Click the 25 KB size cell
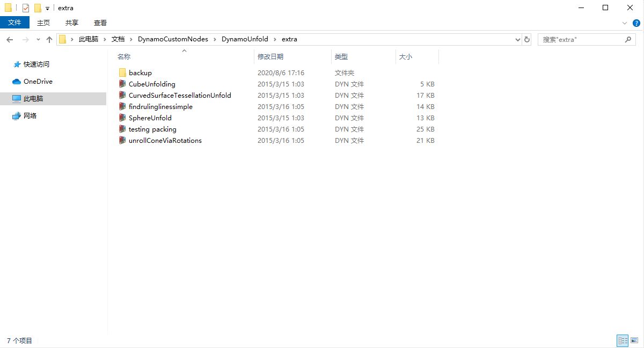 coord(426,129)
